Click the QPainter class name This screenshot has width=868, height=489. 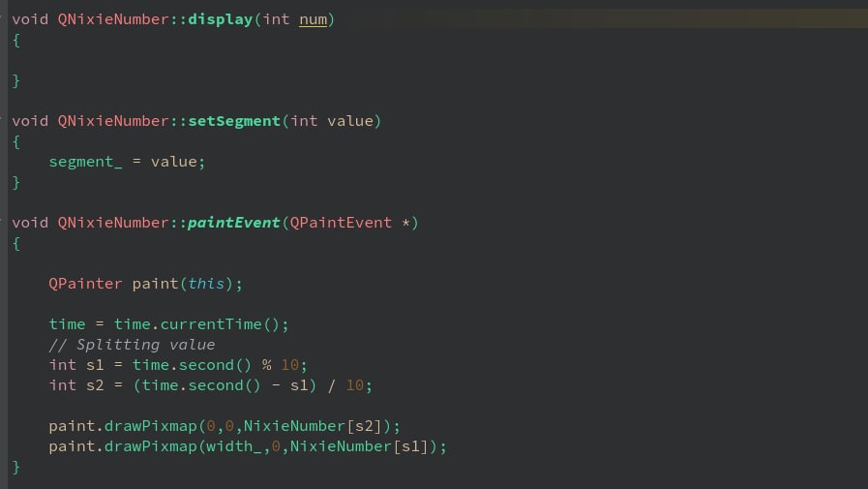coord(85,284)
